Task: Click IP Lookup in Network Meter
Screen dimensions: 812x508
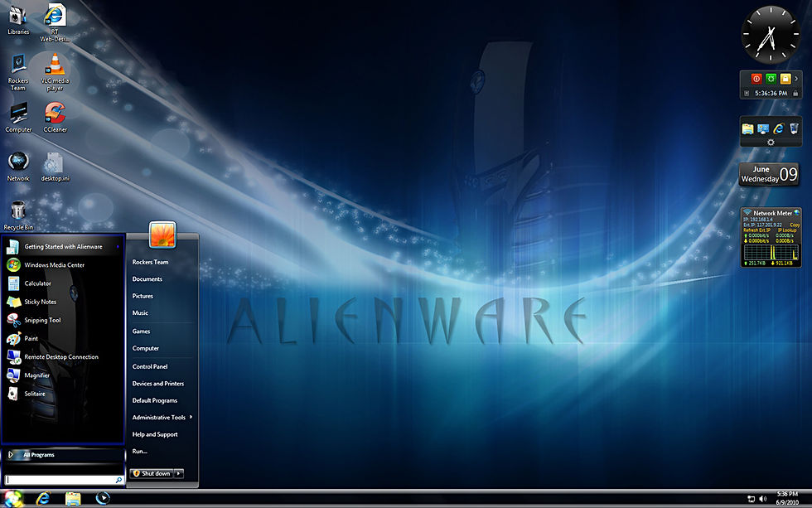Action: [787, 230]
